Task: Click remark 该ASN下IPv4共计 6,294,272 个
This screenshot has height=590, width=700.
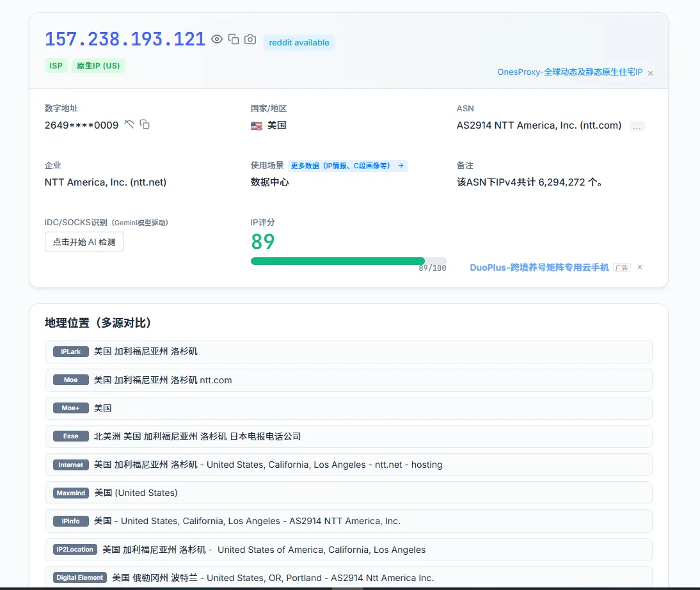Action: click(529, 182)
